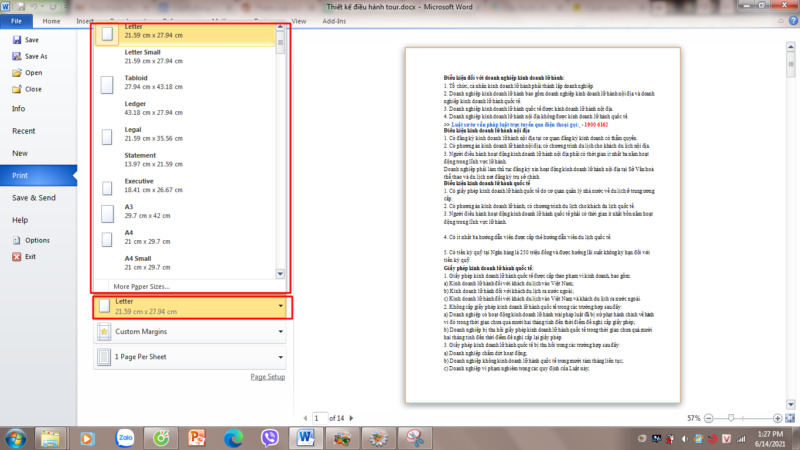Viewport: 800px width, 450px height.
Task: Click paper size list scroll down arrow
Action: (280, 274)
